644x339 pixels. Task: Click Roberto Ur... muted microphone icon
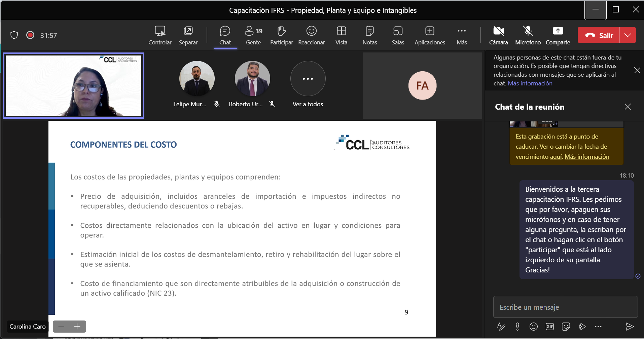click(272, 104)
